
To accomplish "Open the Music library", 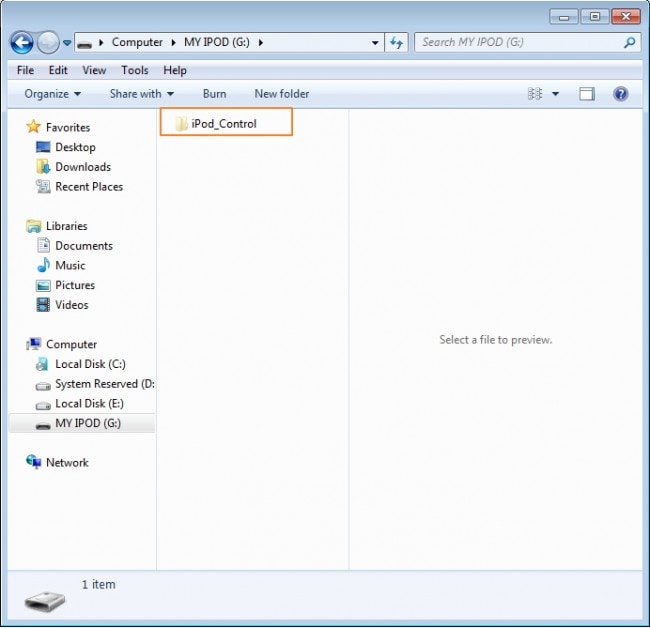I will (x=70, y=266).
